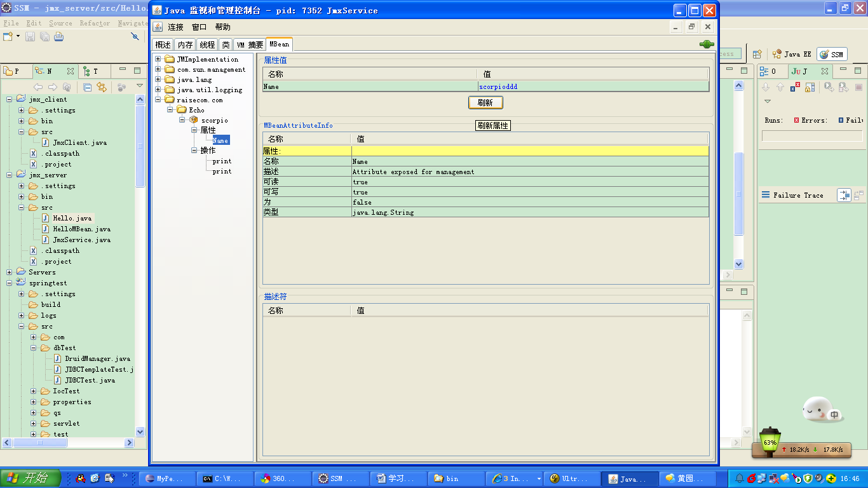Click scorpioddd value cell

(x=593, y=86)
